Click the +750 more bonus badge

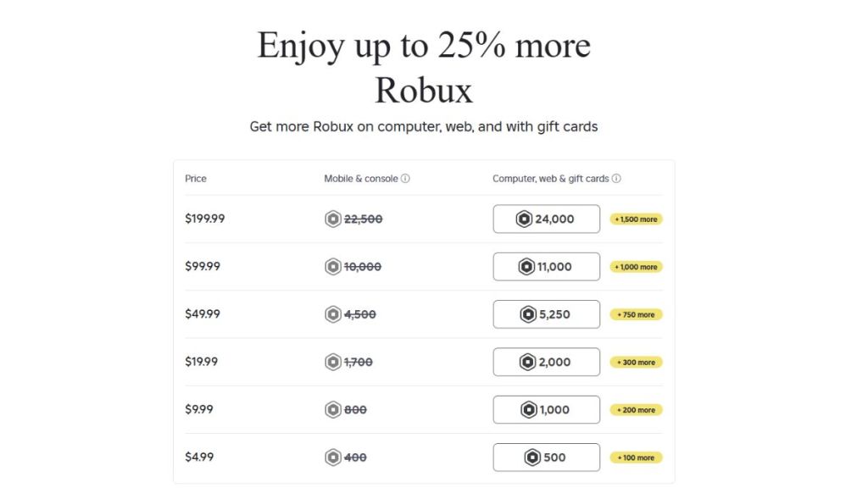(x=636, y=314)
